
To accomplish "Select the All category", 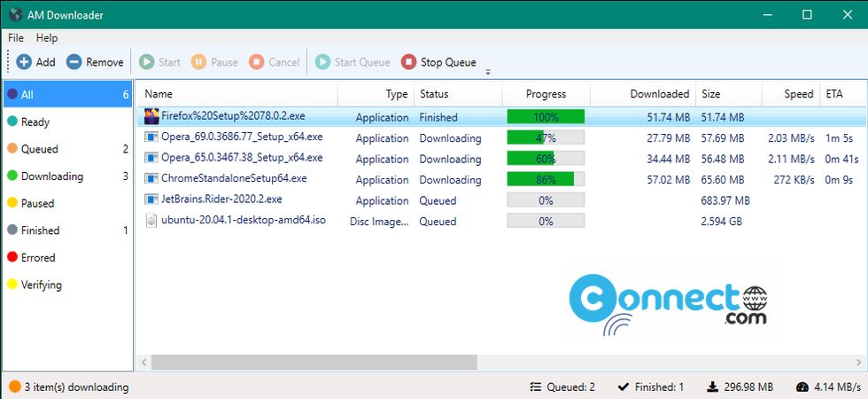I will point(67,94).
